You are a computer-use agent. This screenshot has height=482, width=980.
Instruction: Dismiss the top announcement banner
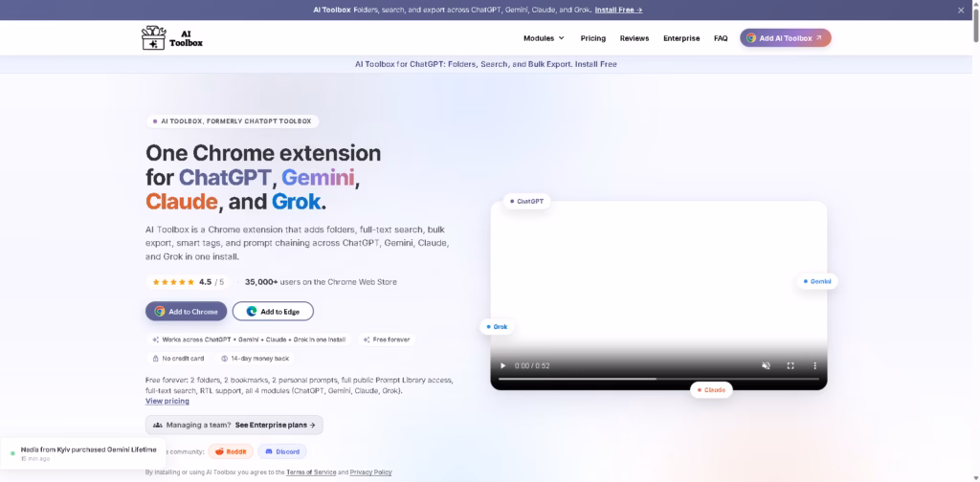tap(961, 10)
